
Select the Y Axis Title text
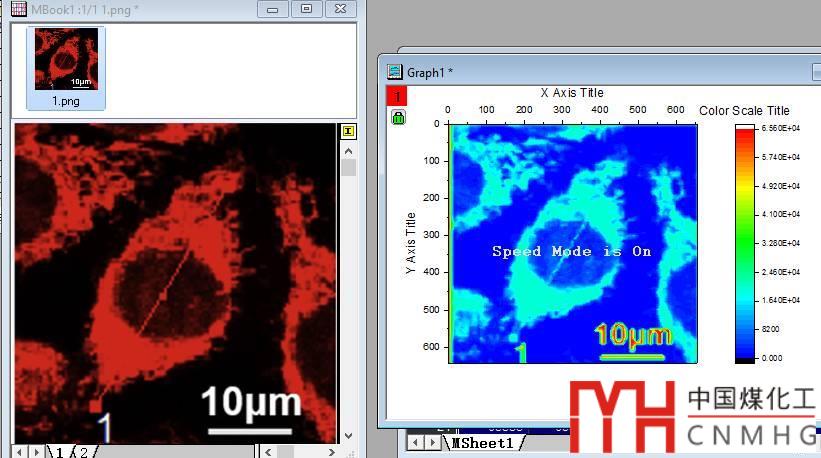click(410, 243)
